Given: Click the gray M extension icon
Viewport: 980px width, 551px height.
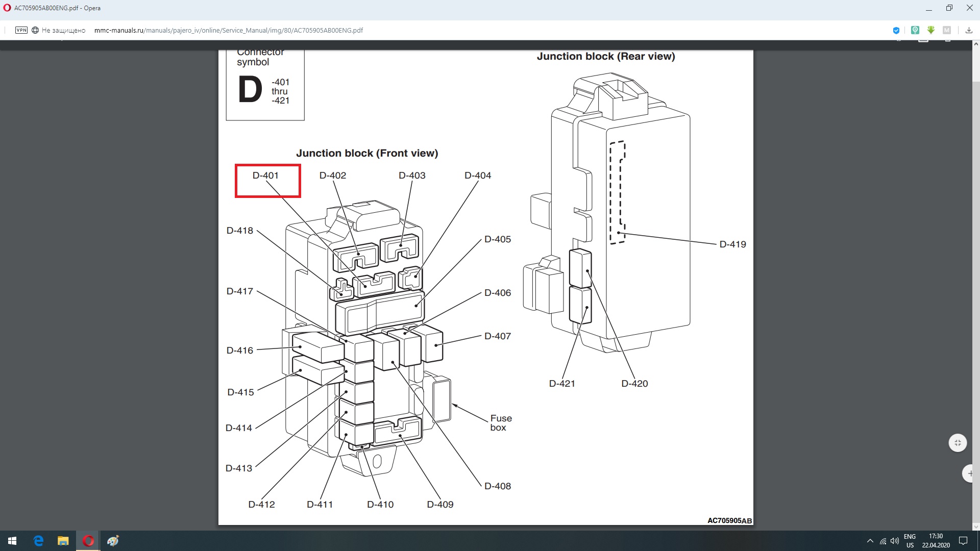Looking at the screenshot, I should pyautogui.click(x=947, y=30).
